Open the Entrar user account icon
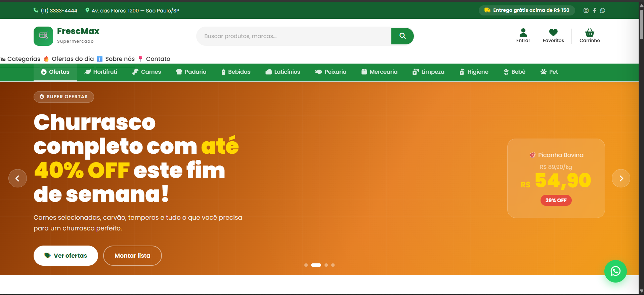Screen dimensions: 644x295 coord(523,36)
